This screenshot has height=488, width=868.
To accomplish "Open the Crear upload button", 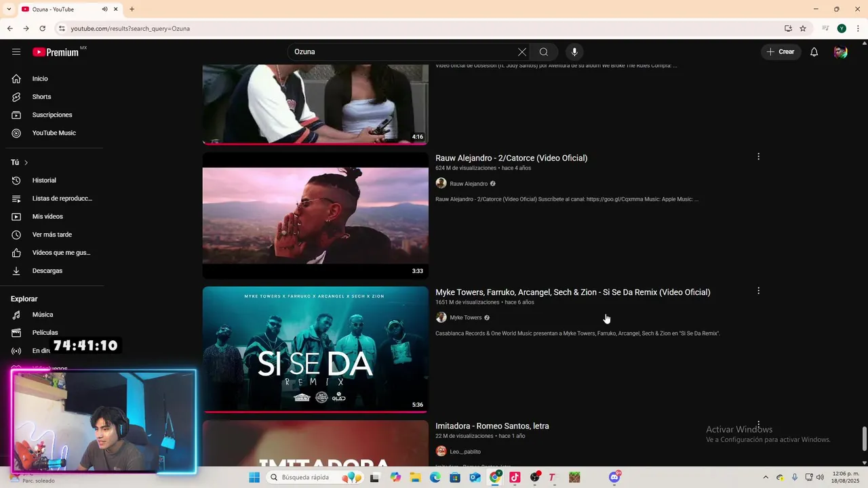I will [781, 52].
